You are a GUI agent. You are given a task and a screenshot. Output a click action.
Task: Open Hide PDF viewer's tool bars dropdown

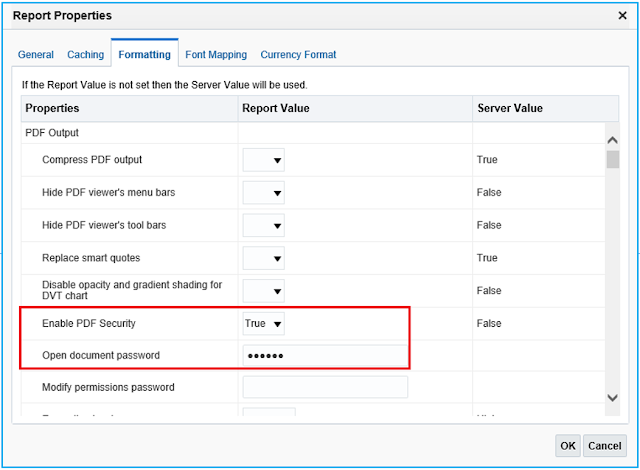click(264, 225)
